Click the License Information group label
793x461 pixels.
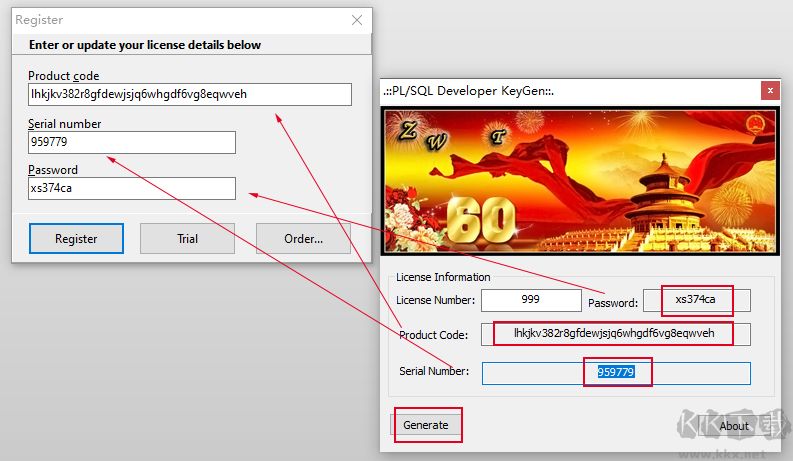pos(443,277)
